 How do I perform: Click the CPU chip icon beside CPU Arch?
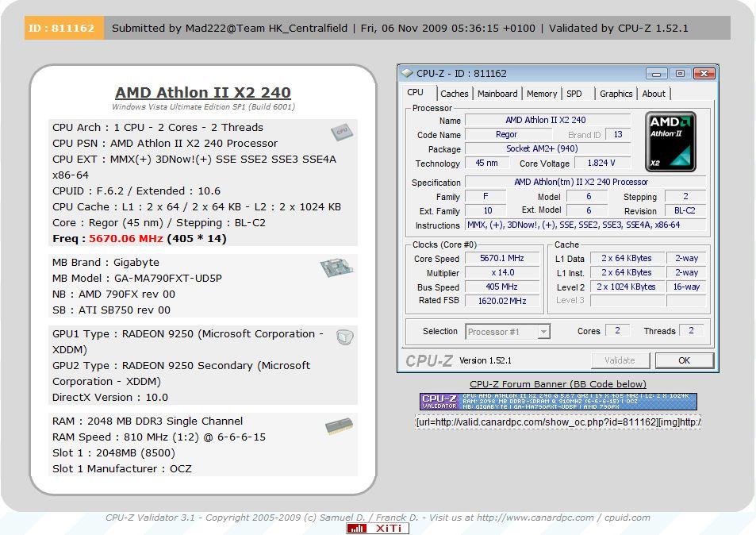coord(342,132)
